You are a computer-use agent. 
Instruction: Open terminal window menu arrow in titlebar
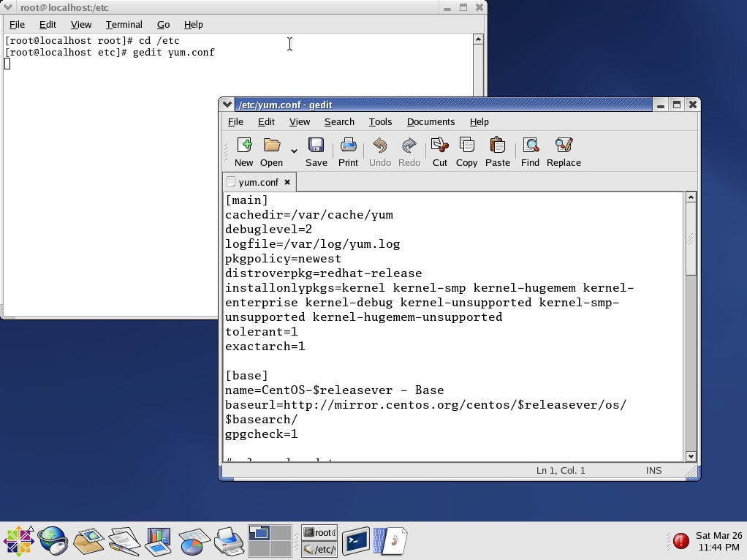pos(7,7)
